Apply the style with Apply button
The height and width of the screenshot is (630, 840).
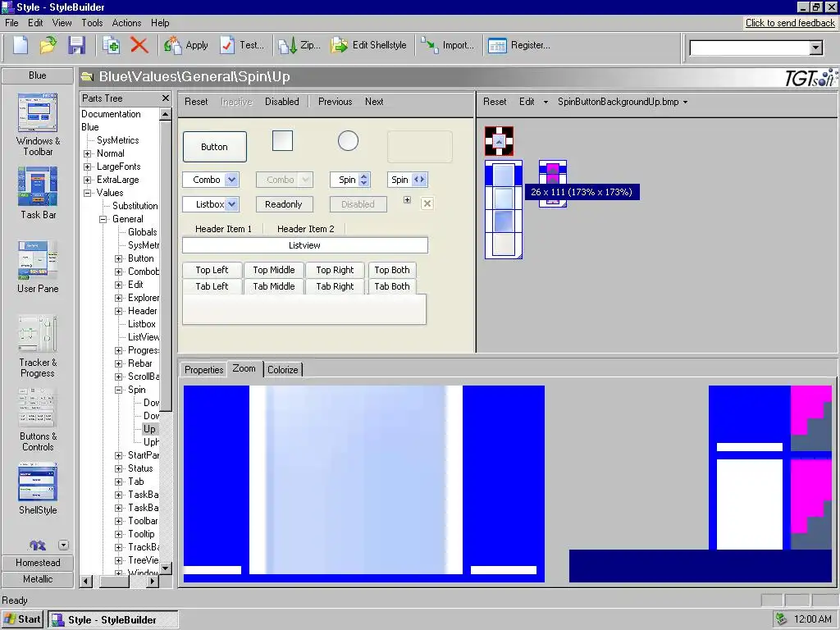186,45
